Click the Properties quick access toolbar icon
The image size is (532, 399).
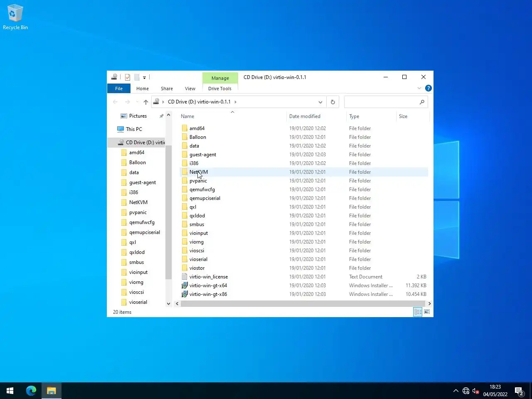click(128, 77)
